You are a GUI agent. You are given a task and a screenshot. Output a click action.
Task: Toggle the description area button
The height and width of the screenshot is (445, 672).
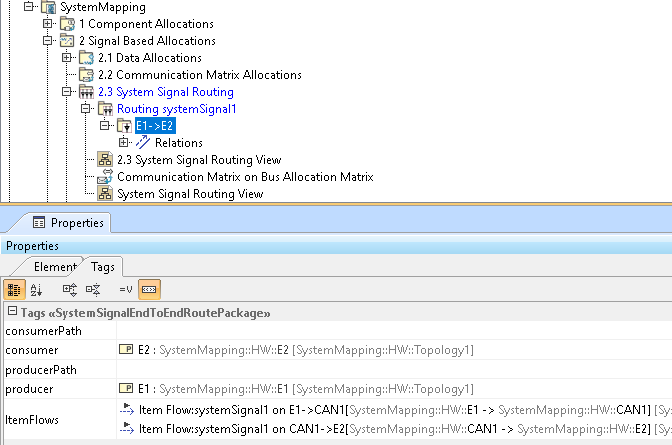149,290
